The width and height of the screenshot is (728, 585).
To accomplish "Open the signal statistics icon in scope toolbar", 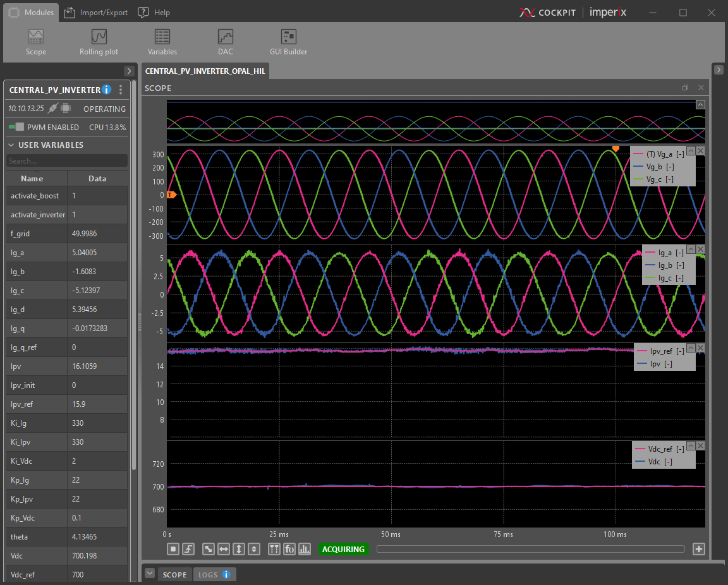I will click(x=304, y=549).
